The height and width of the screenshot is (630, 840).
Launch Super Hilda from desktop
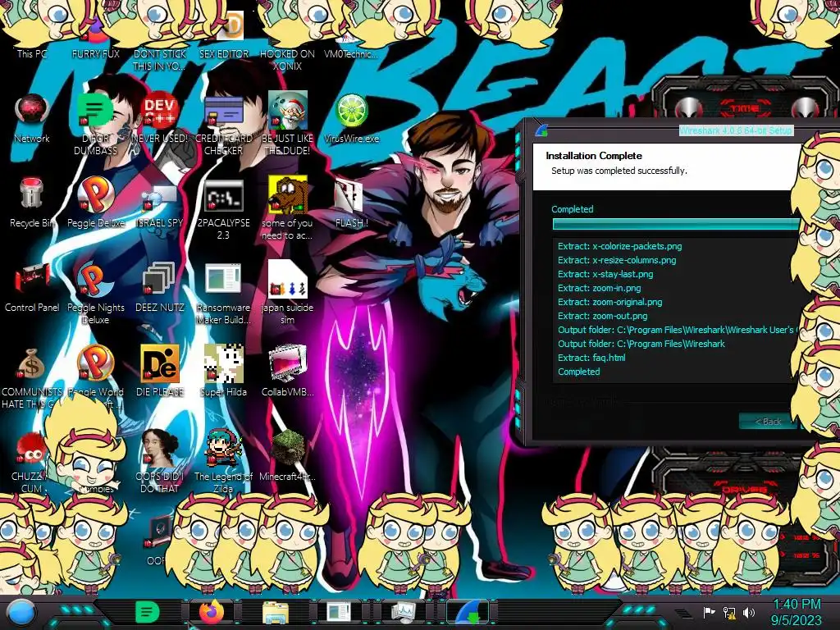click(x=223, y=372)
